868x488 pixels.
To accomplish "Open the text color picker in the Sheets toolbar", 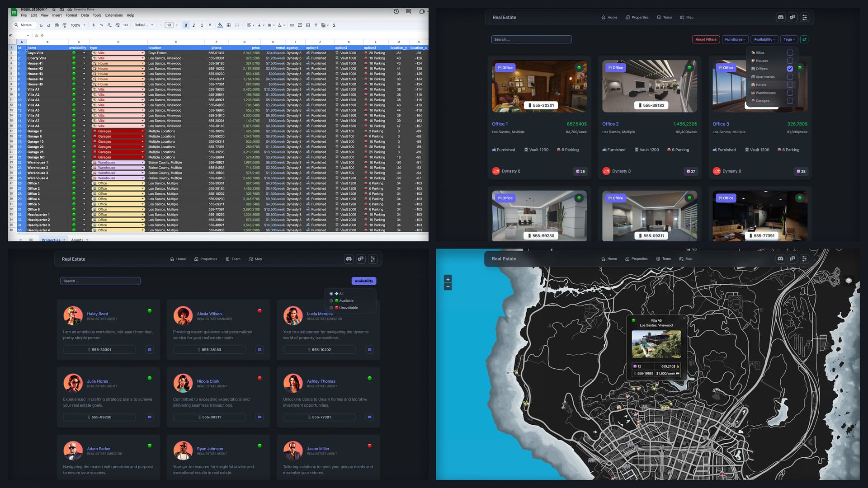I will [209, 25].
